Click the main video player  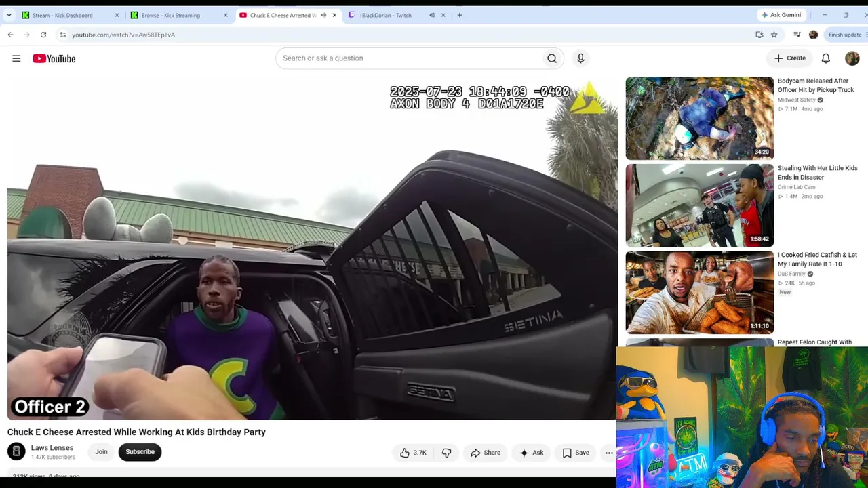click(x=312, y=248)
